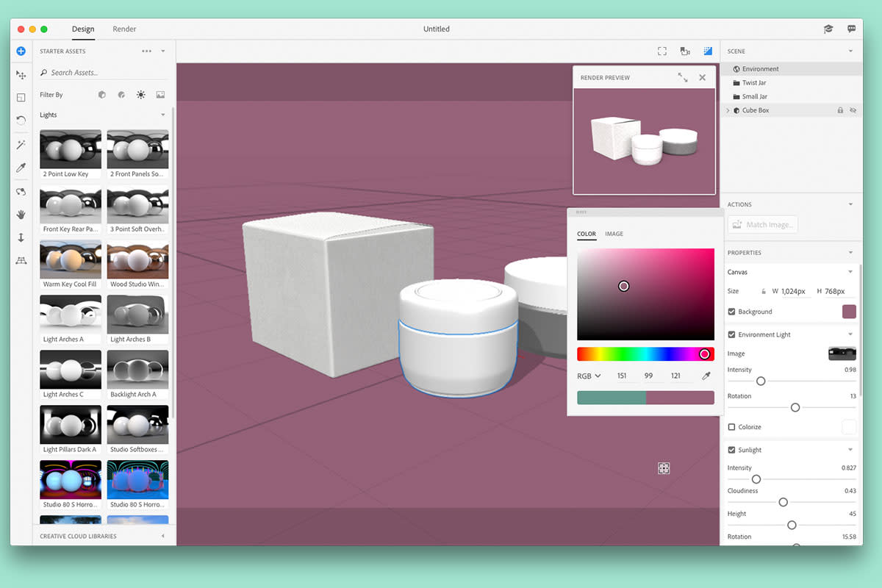The height and width of the screenshot is (588, 882).
Task: Switch to the Design tab
Action: [83, 29]
